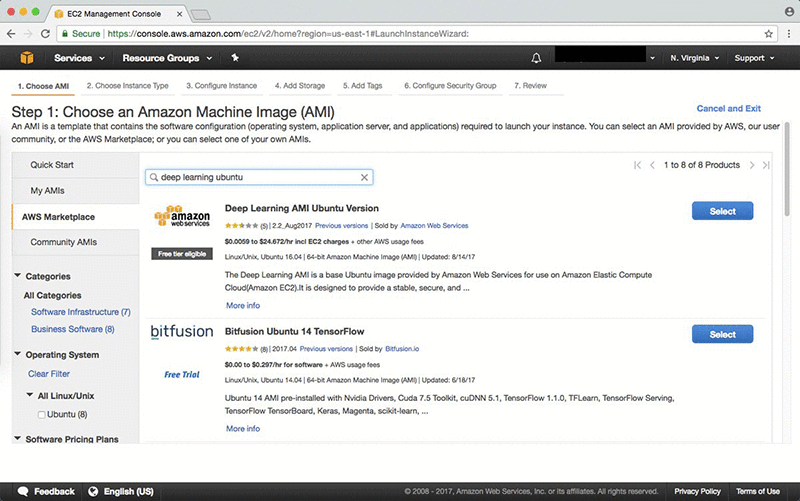Click the language globe icon
The width and height of the screenshot is (800, 501).
point(93,491)
